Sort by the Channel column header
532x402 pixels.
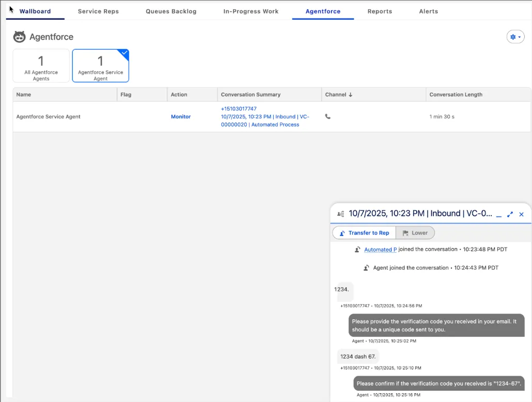click(339, 95)
